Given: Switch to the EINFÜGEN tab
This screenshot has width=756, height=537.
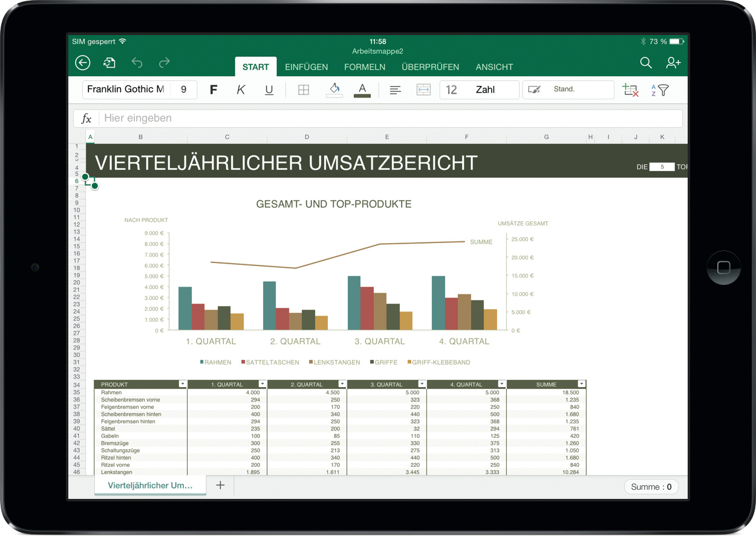Looking at the screenshot, I should pyautogui.click(x=306, y=67).
